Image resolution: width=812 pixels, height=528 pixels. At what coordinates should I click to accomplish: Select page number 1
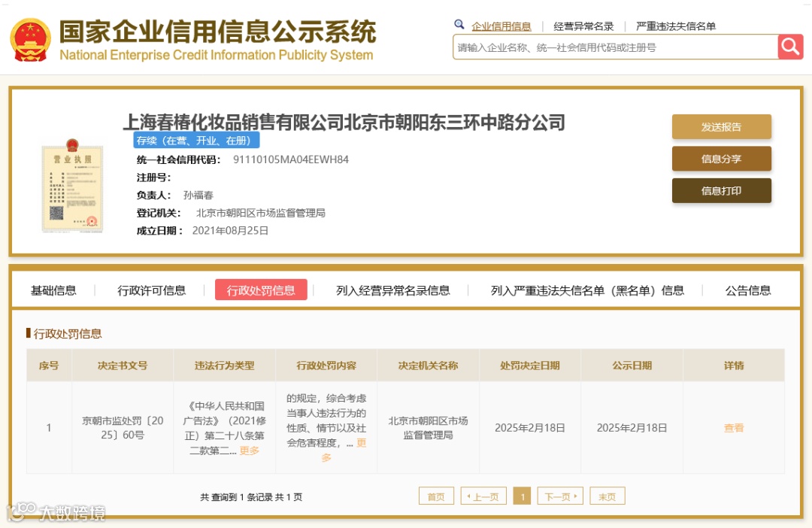pyautogui.click(x=522, y=496)
